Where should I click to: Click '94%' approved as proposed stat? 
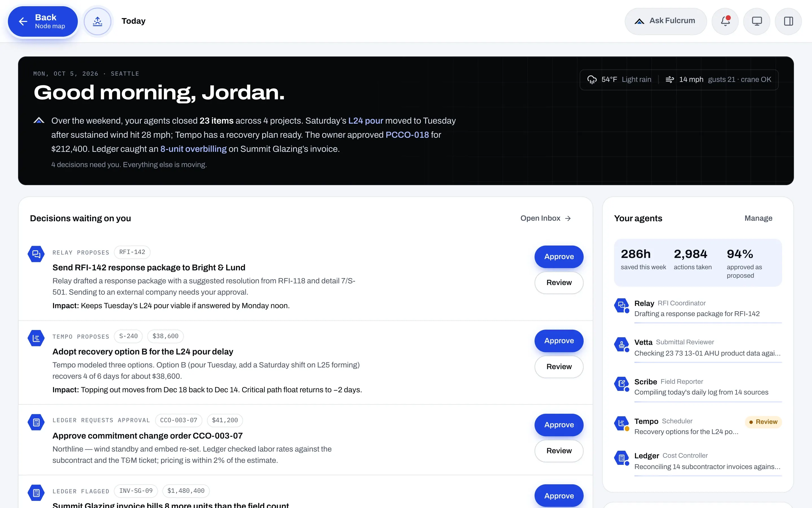point(744,263)
